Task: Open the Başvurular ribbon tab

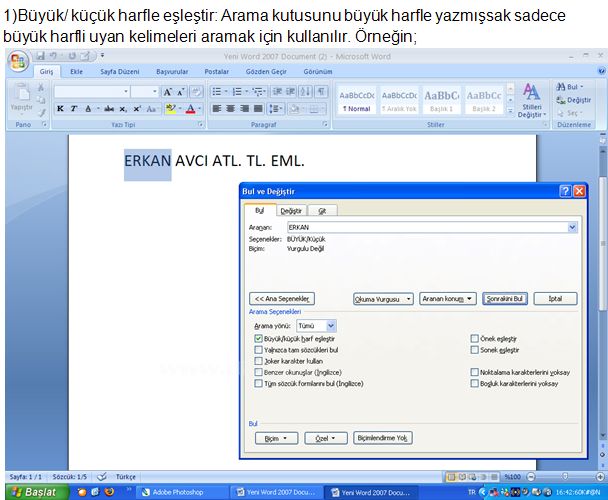Action: click(172, 71)
